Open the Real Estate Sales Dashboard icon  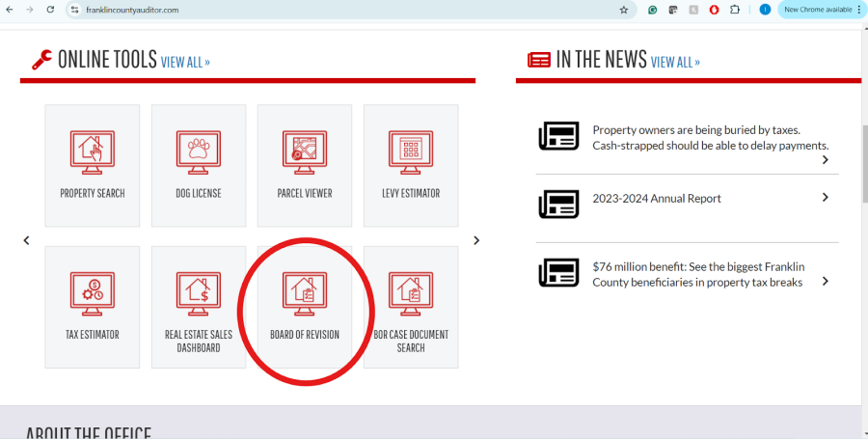coord(199,293)
